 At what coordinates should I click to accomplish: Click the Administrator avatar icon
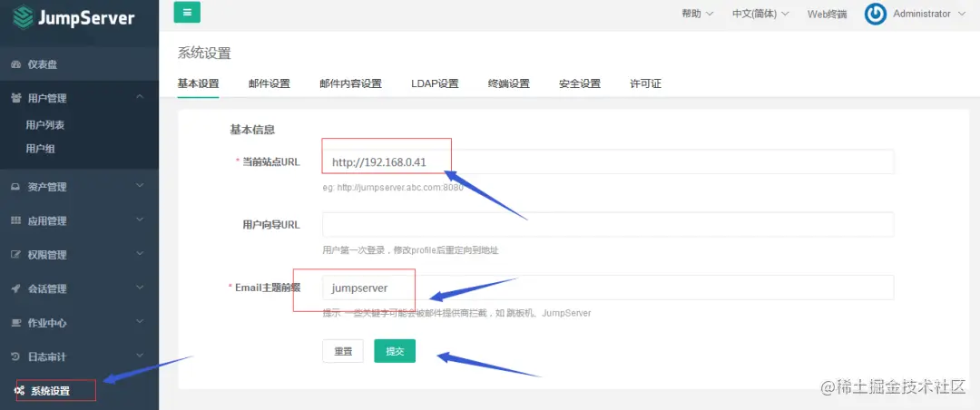coord(876,14)
